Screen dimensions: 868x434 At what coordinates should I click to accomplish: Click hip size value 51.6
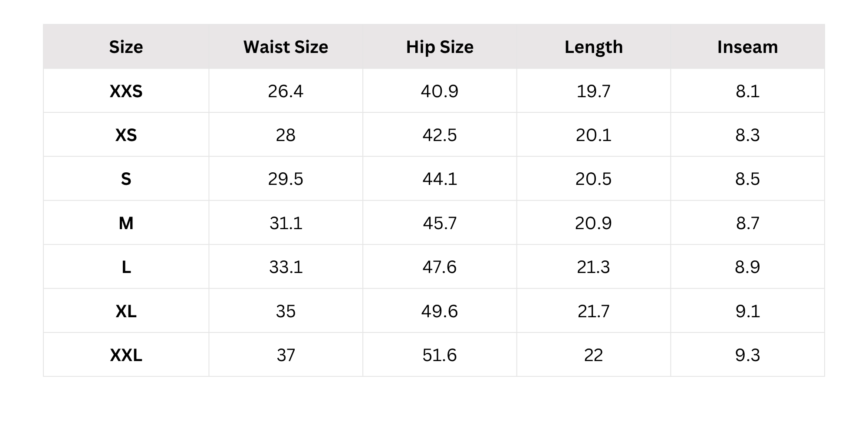440,355
